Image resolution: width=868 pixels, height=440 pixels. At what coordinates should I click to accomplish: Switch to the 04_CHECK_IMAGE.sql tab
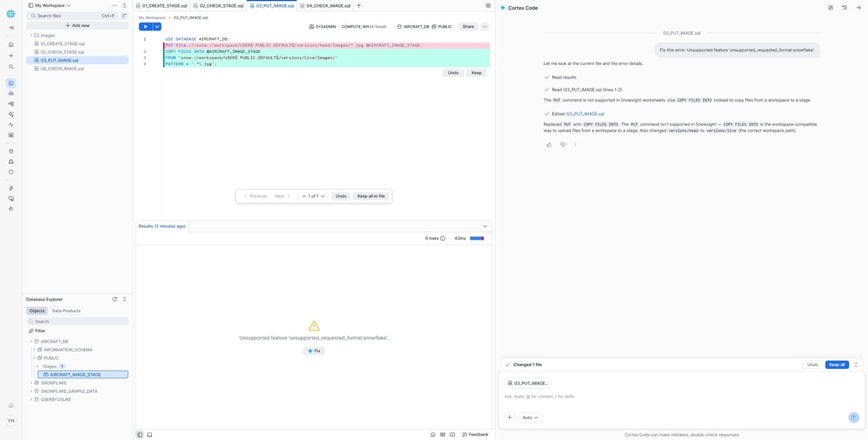328,5
